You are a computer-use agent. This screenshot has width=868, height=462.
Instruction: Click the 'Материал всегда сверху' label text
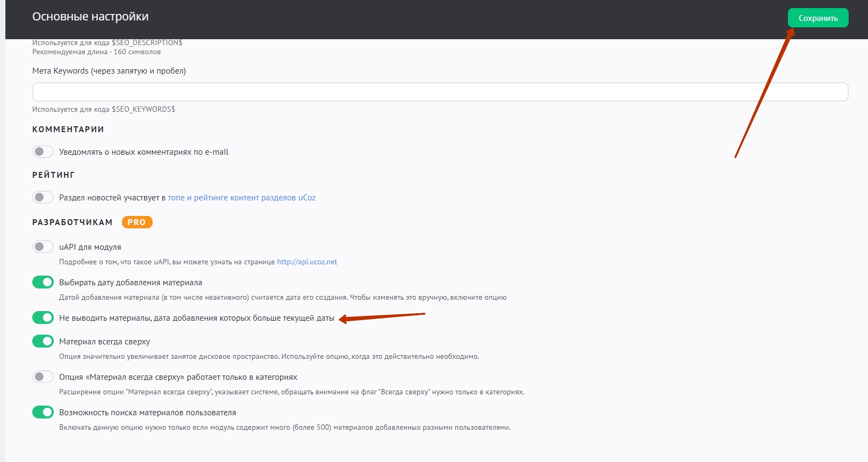click(x=104, y=342)
